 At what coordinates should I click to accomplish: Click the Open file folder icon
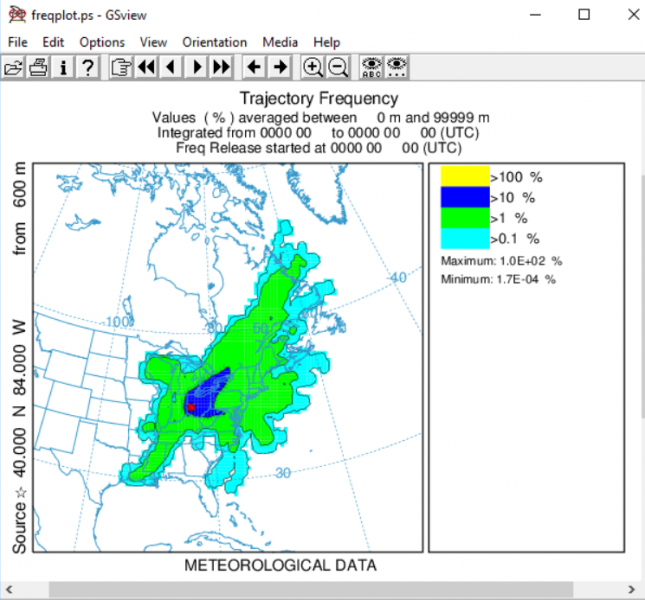click(x=14, y=67)
